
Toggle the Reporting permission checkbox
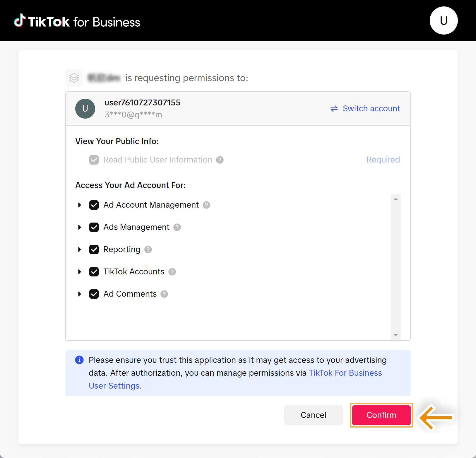tap(94, 249)
